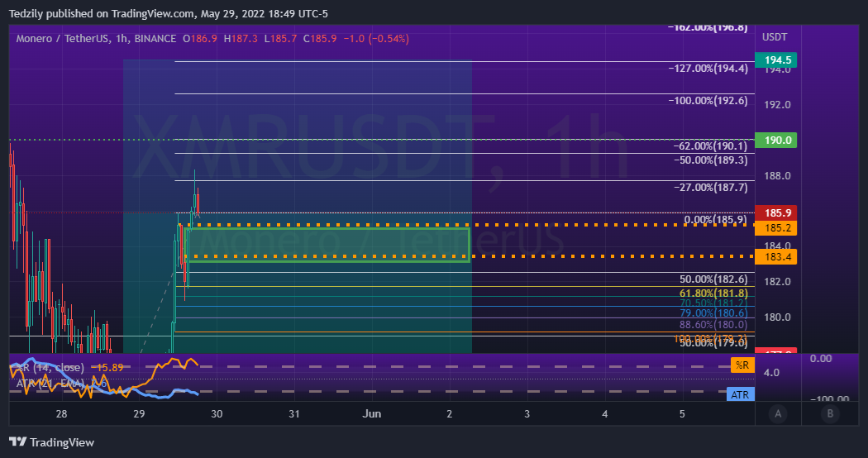This screenshot has width=868, height=458.
Task: Click the -27.00%(187.7) Fibonacci label
Action: pos(710,187)
